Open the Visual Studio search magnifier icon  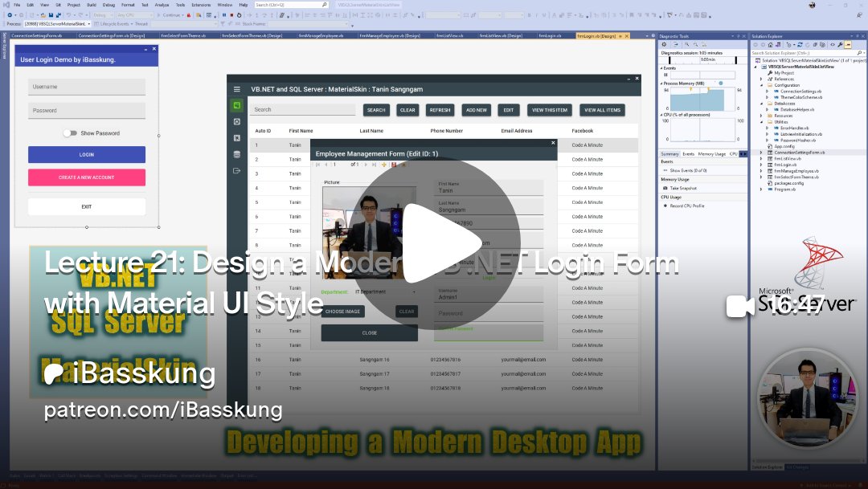tap(325, 5)
